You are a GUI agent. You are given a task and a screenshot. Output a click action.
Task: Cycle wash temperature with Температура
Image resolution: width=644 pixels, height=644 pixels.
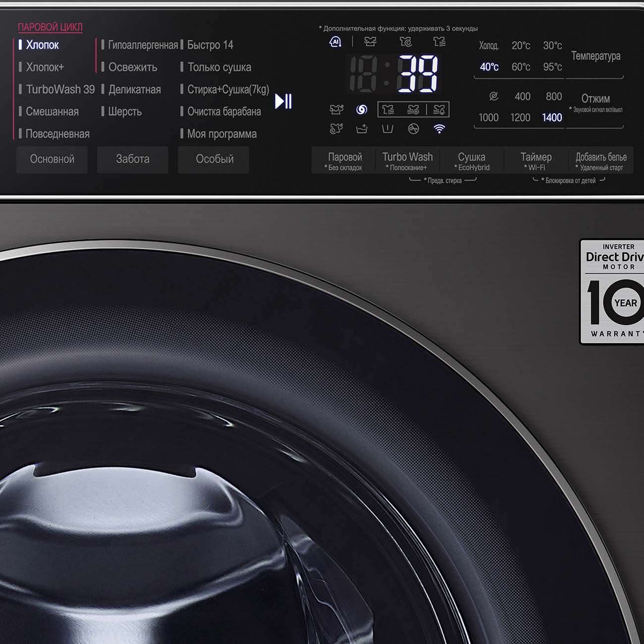pos(595,56)
